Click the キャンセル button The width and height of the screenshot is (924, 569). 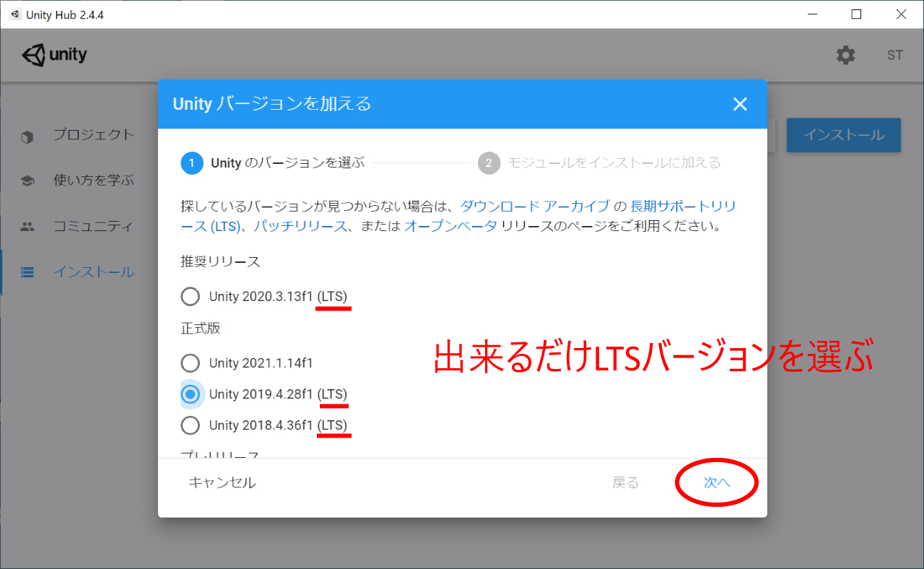point(222,482)
